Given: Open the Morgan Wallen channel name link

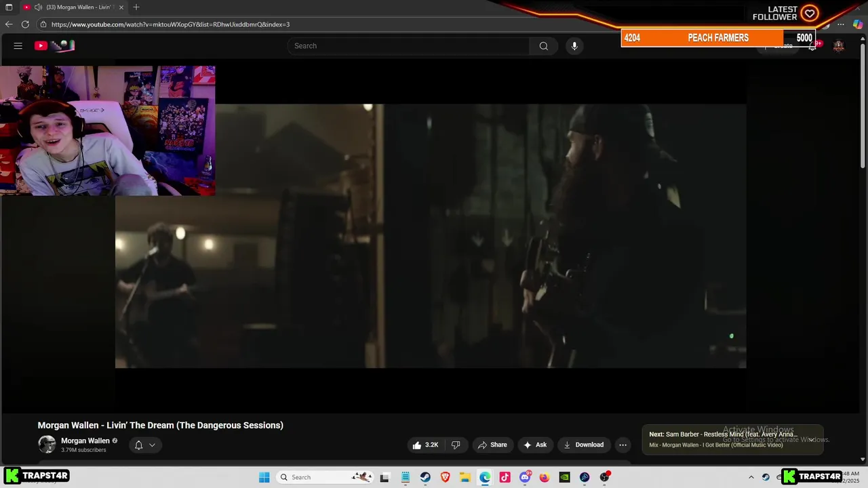Looking at the screenshot, I should pyautogui.click(x=85, y=441).
